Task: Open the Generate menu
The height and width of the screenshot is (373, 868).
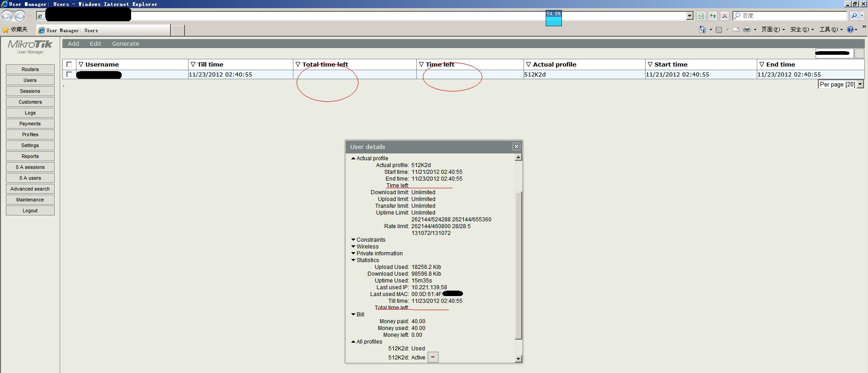Action: coord(126,43)
